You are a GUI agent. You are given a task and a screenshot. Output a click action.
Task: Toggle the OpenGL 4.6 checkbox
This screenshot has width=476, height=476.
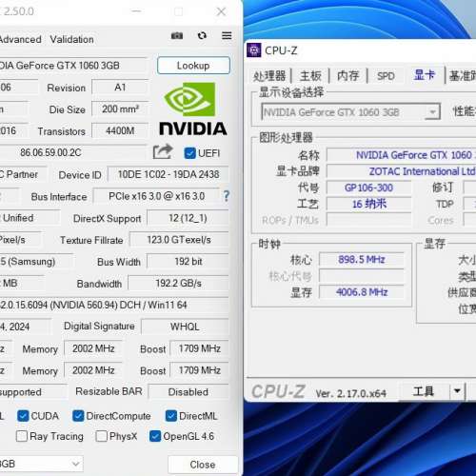(155, 436)
